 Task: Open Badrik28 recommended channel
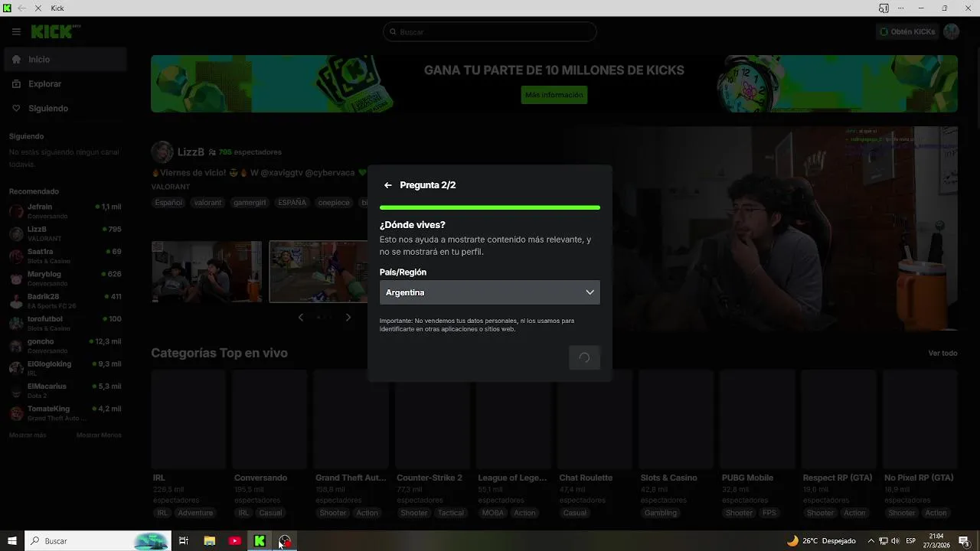(x=65, y=301)
